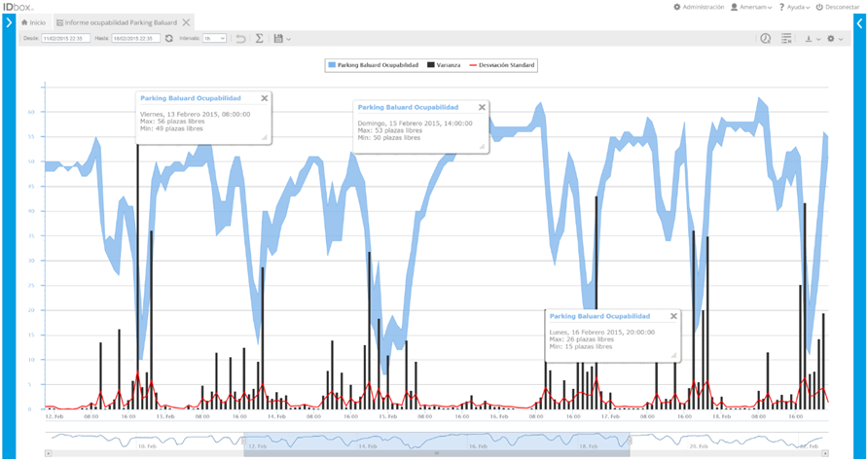Click the clock history icon
The width and height of the screenshot is (868, 460).
(765, 39)
